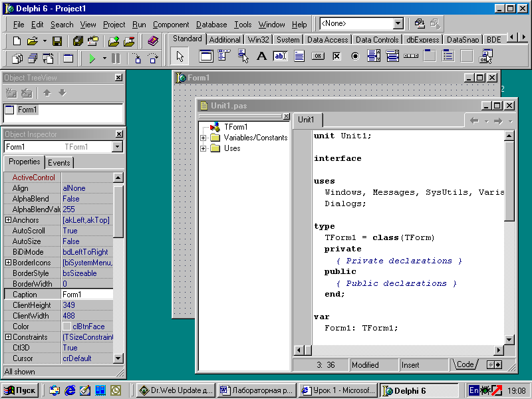Click the Пуск start button
The height and width of the screenshot is (399, 532).
(x=20, y=390)
